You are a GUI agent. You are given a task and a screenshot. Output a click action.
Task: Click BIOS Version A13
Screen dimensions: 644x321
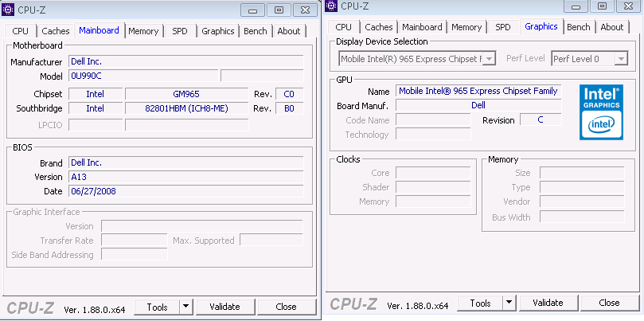point(186,177)
